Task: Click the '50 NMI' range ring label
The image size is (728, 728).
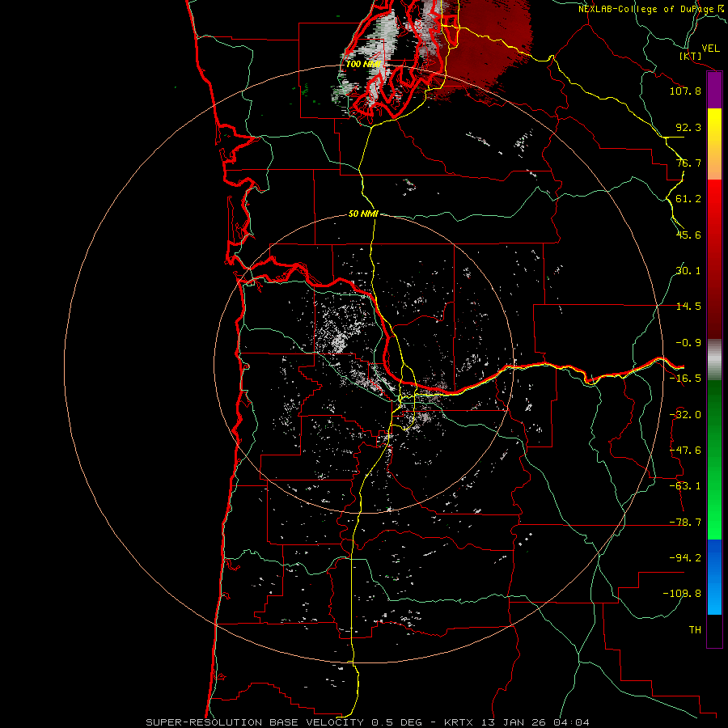Action: click(x=363, y=214)
